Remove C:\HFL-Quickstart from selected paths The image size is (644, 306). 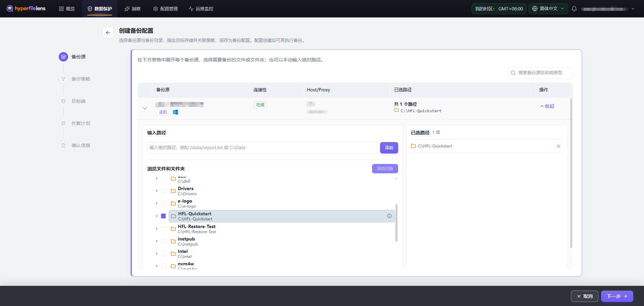(558, 146)
